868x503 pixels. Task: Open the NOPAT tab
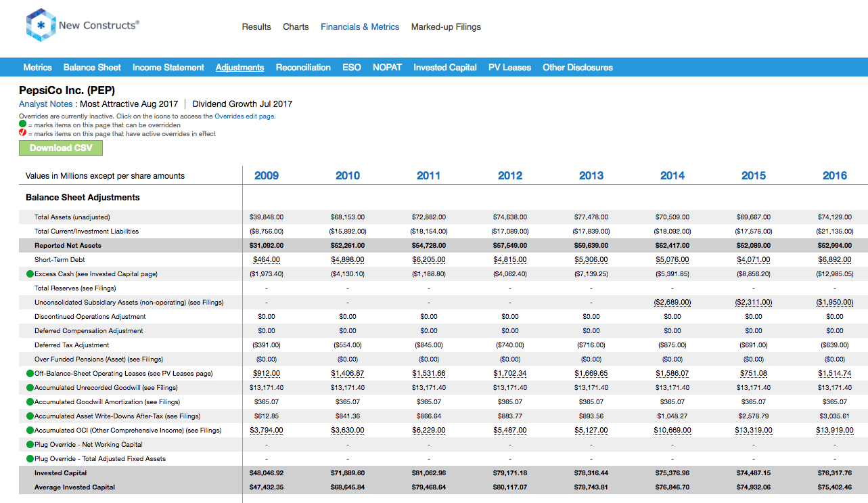(x=387, y=68)
